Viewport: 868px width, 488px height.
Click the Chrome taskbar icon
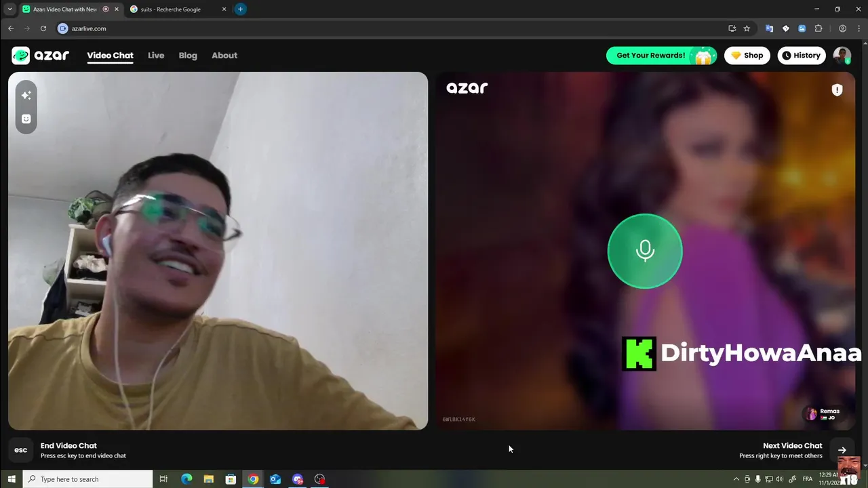[x=253, y=479]
